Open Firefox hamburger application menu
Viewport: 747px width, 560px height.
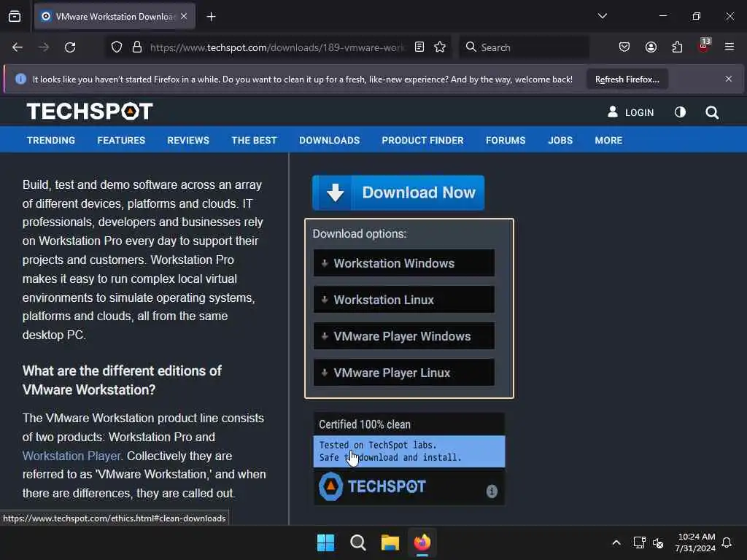click(729, 47)
